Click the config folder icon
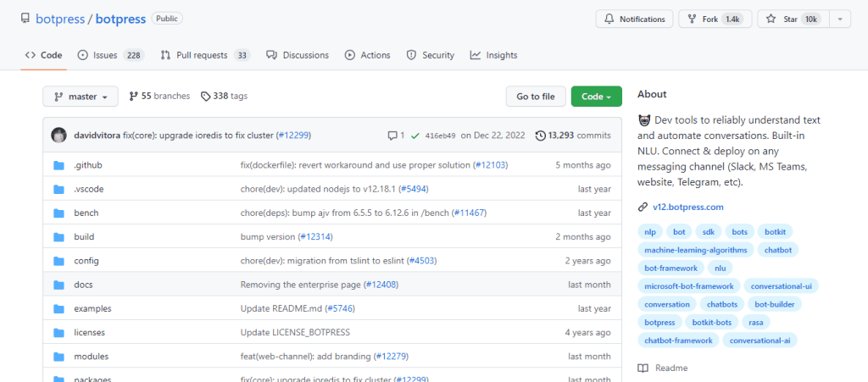The image size is (868, 382). pos(59,261)
